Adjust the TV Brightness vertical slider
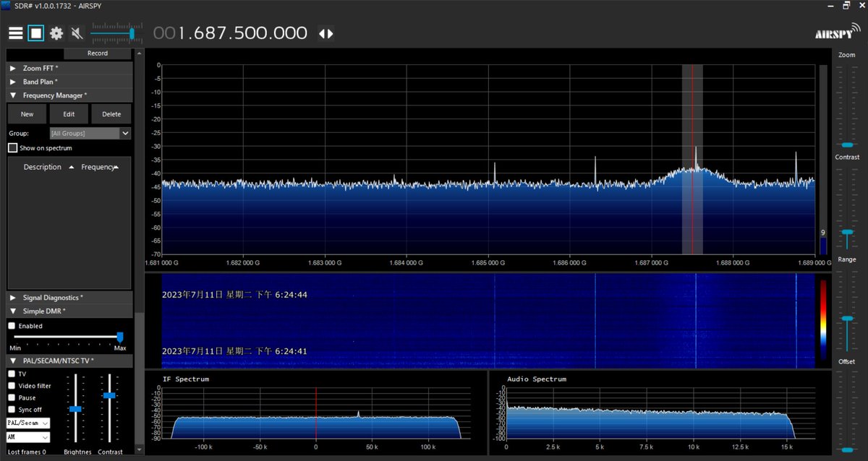The width and height of the screenshot is (868, 461). coord(75,408)
